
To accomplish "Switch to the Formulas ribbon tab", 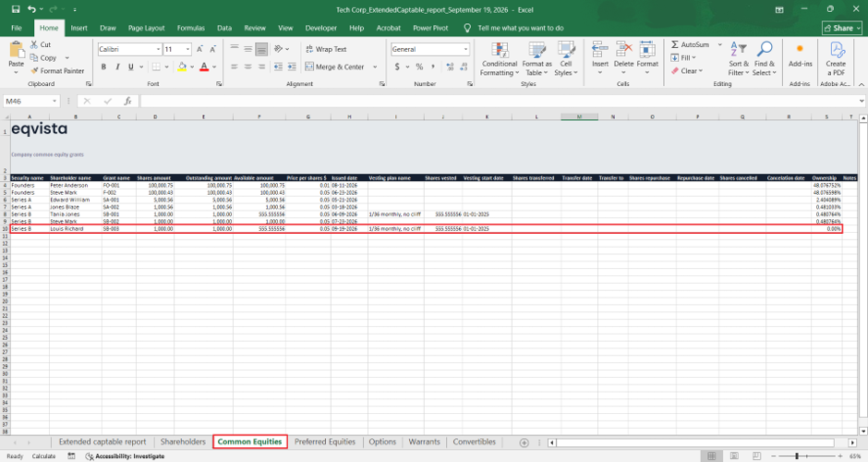I will (191, 28).
